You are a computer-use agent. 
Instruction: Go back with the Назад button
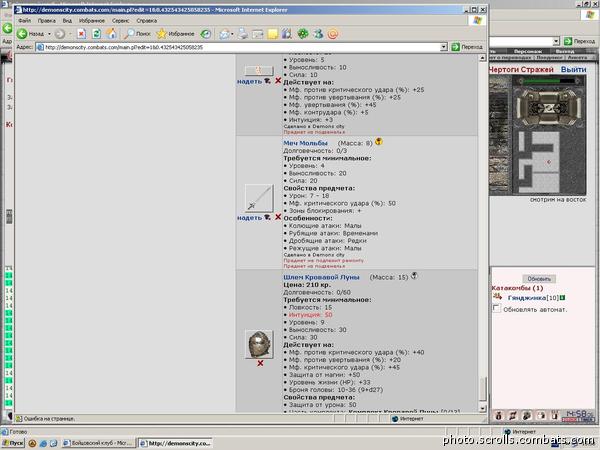pyautogui.click(x=31, y=34)
